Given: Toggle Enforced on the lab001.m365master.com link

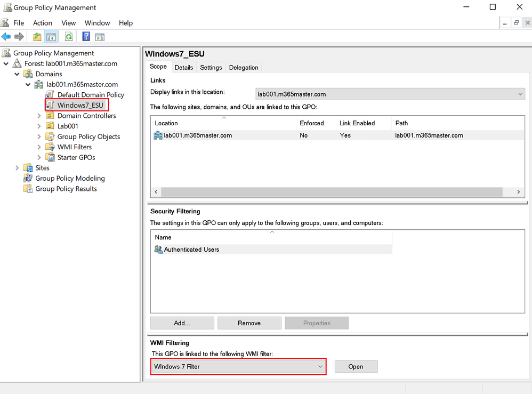Looking at the screenshot, I should tap(304, 135).
